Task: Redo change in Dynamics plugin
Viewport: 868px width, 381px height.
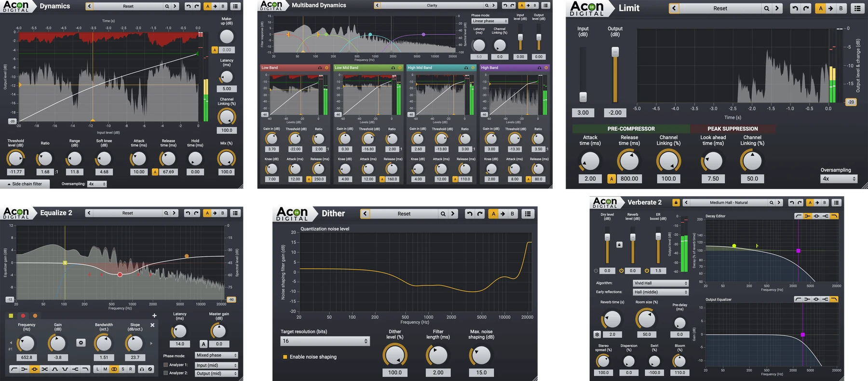Action: point(196,6)
